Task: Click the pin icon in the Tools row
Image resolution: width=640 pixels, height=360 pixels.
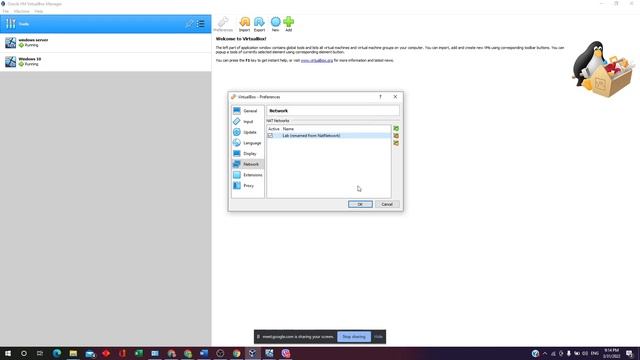Action: tap(189, 24)
